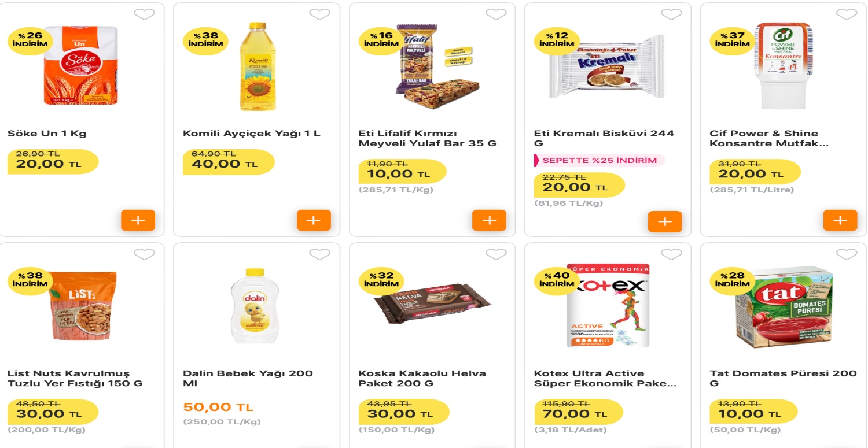Add Cif Power & Shine to favorites
Viewport: 868px width, 448px height.
pyautogui.click(x=845, y=14)
